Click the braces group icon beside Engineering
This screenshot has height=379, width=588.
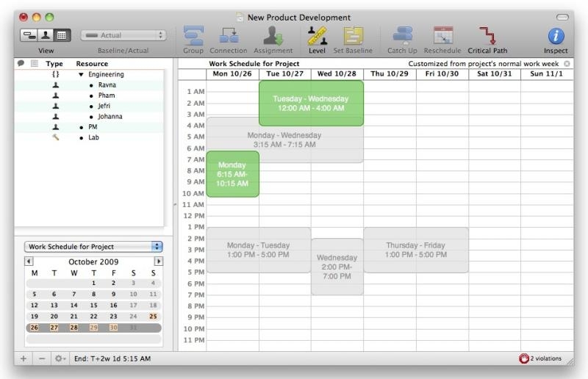pos(56,74)
